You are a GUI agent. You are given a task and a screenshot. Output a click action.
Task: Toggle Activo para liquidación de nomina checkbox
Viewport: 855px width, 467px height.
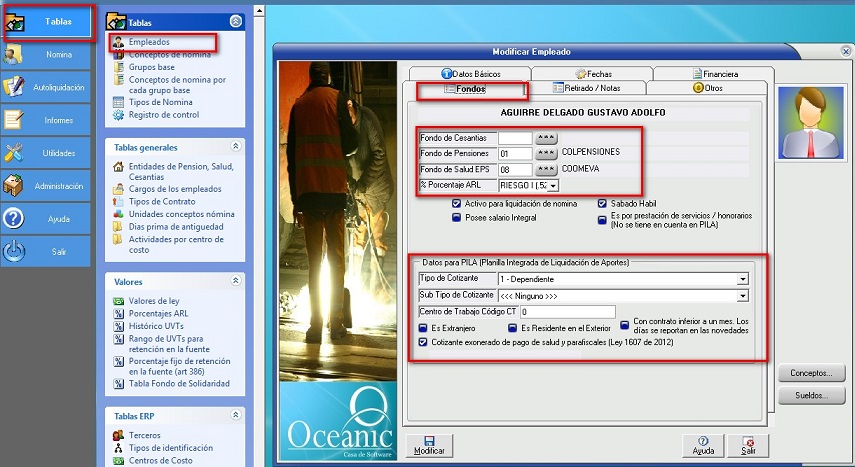[x=456, y=203]
